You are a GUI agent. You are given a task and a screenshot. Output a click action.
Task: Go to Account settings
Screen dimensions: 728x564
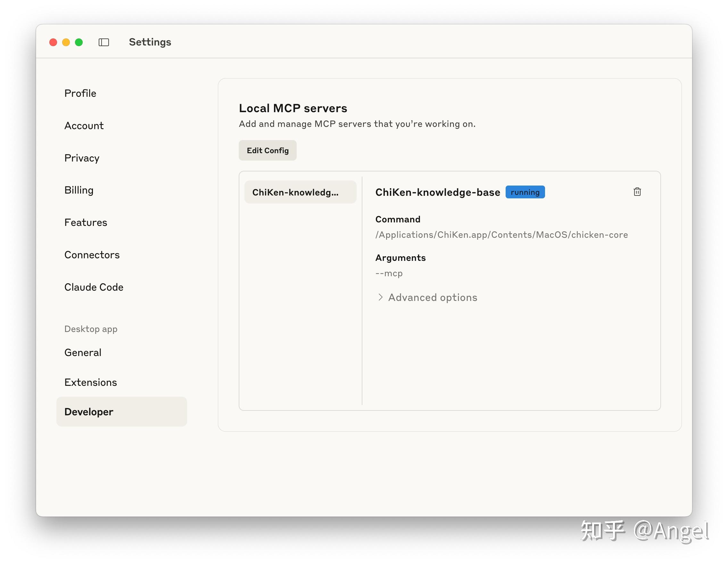(x=84, y=126)
